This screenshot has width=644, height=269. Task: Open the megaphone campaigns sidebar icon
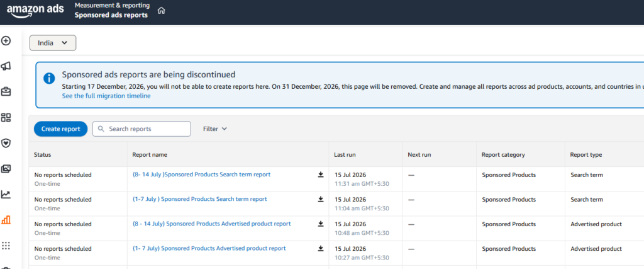[x=6, y=66]
